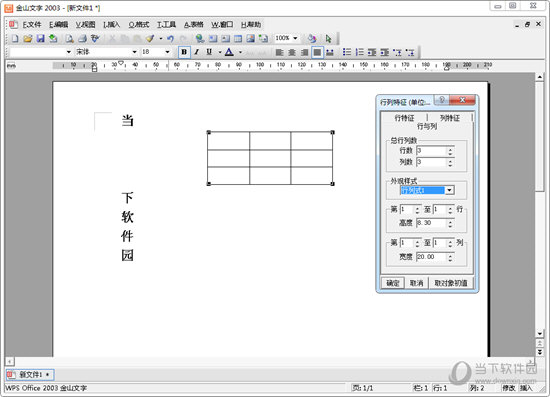
Task: Click the 取对象初值 reset defaults button
Action: pos(451,283)
